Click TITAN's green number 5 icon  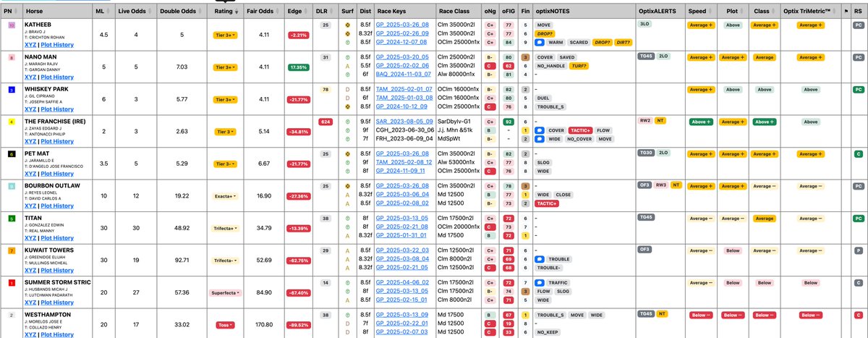coord(10,218)
